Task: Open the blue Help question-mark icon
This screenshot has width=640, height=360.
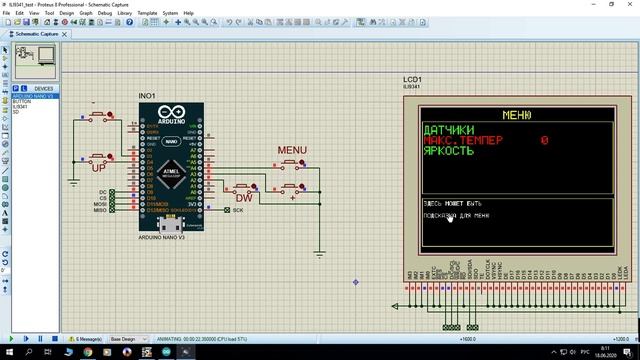Action: (x=129, y=22)
